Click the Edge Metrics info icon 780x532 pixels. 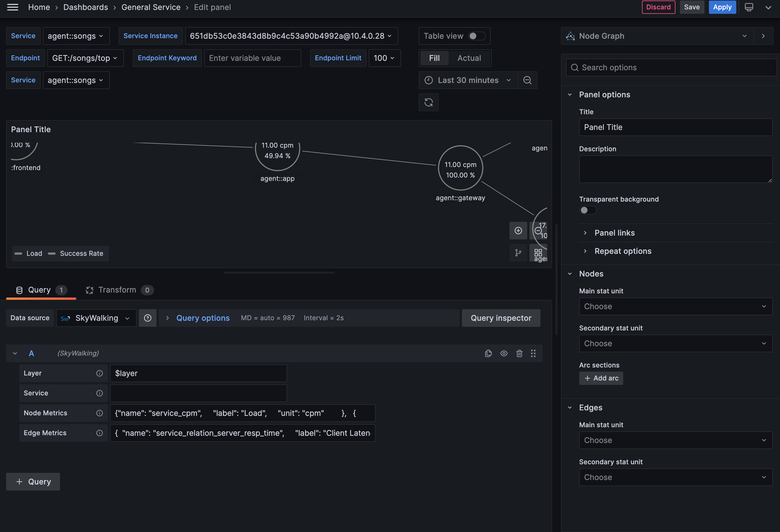tap(99, 433)
